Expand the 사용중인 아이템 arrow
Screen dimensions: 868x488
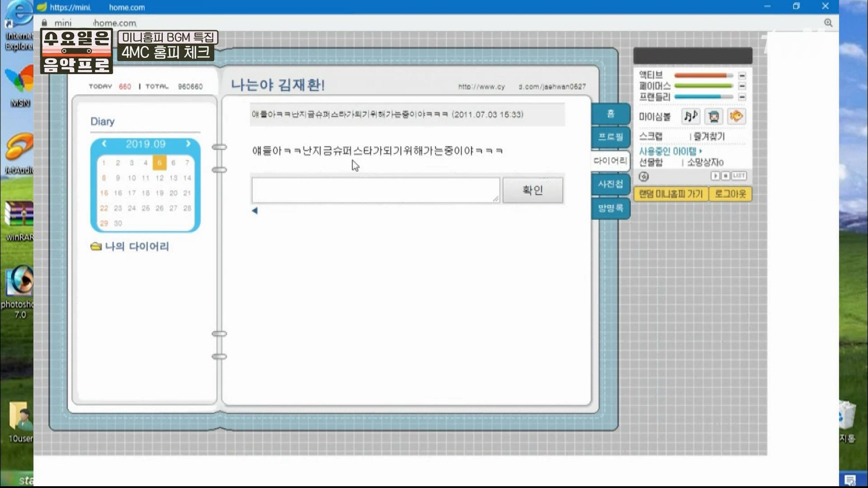click(x=701, y=151)
